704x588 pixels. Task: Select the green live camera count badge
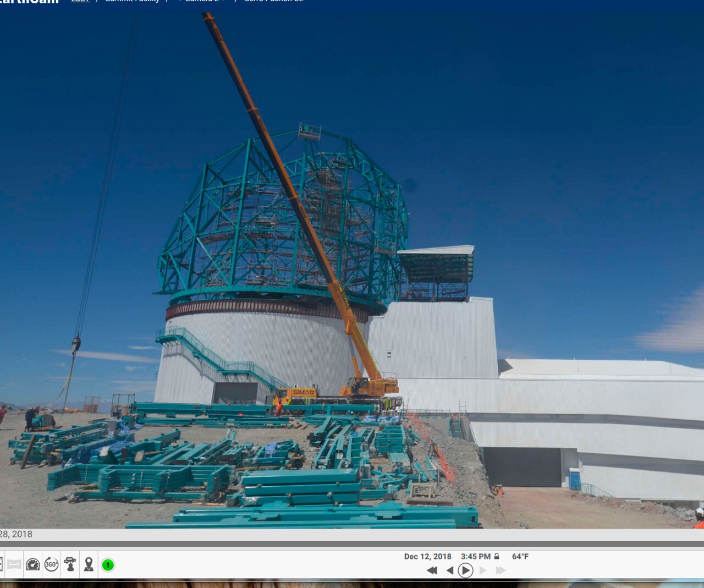[108, 565]
